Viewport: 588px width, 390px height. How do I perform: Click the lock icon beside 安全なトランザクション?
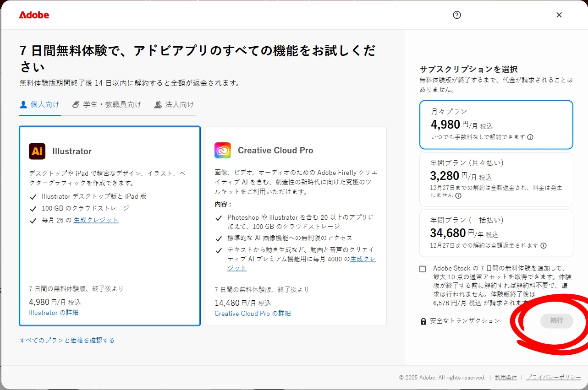click(x=423, y=321)
